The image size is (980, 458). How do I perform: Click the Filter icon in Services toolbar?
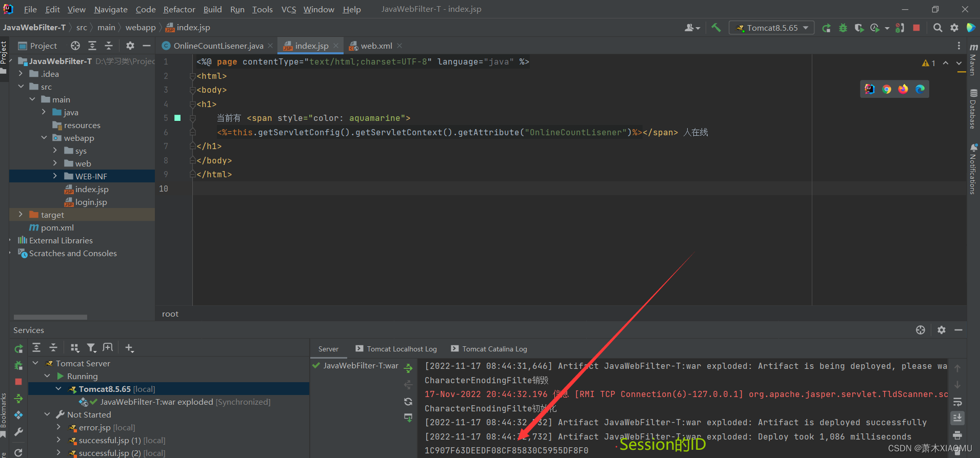[x=91, y=348]
